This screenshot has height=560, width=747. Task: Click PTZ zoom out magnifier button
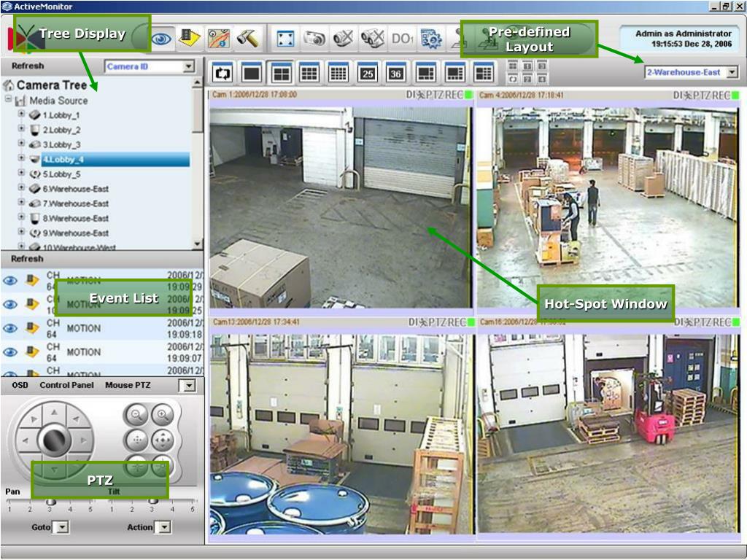click(136, 415)
